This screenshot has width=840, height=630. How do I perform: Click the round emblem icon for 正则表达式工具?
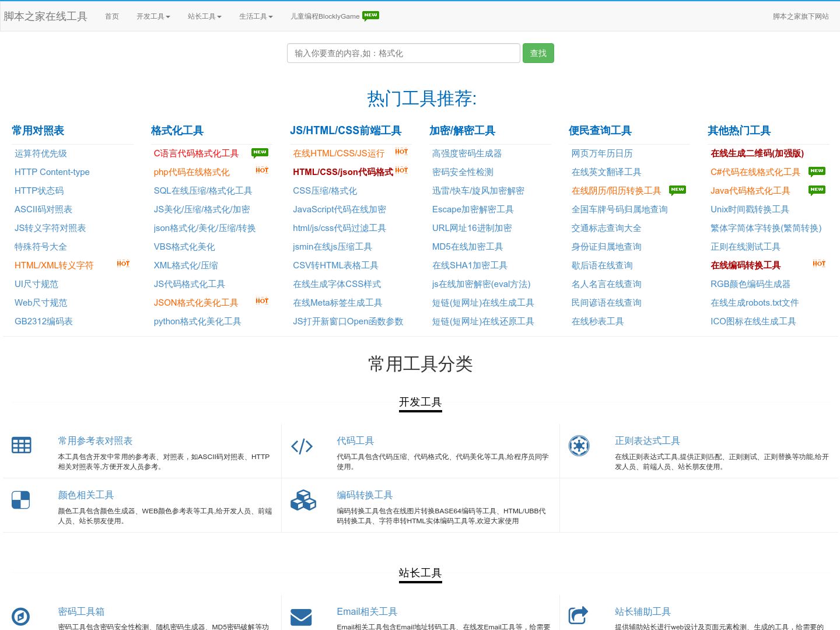click(x=579, y=446)
